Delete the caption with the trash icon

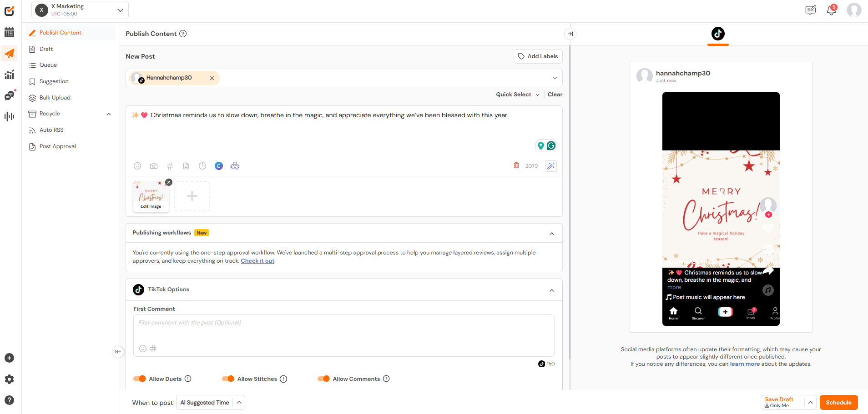[516, 165]
